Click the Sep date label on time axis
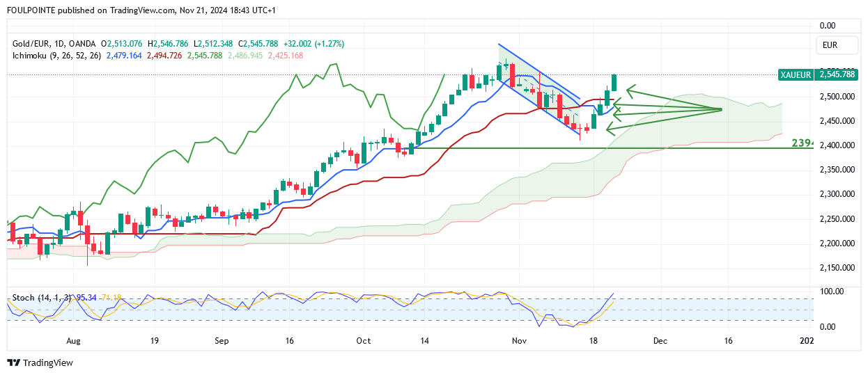 222,342
